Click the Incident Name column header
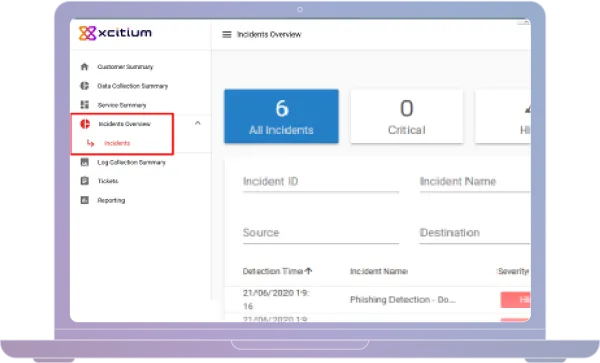Screen dimensions: 600x363 click(x=379, y=271)
